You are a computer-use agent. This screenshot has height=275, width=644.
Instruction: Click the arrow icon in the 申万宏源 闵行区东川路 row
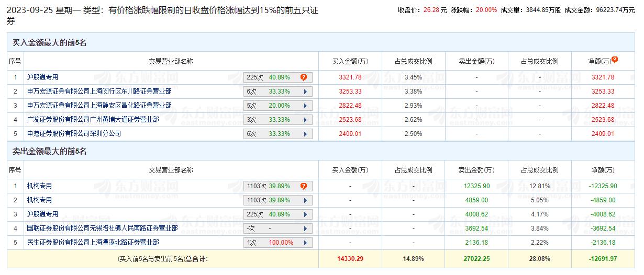pos(305,91)
